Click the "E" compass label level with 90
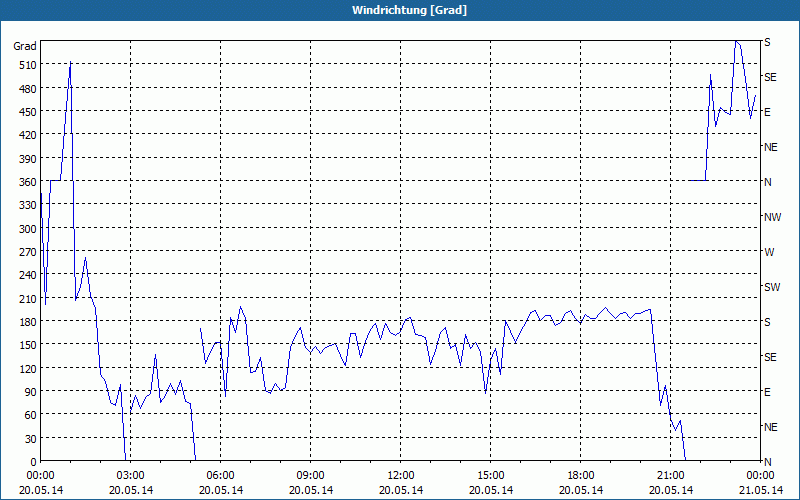 pos(767,392)
